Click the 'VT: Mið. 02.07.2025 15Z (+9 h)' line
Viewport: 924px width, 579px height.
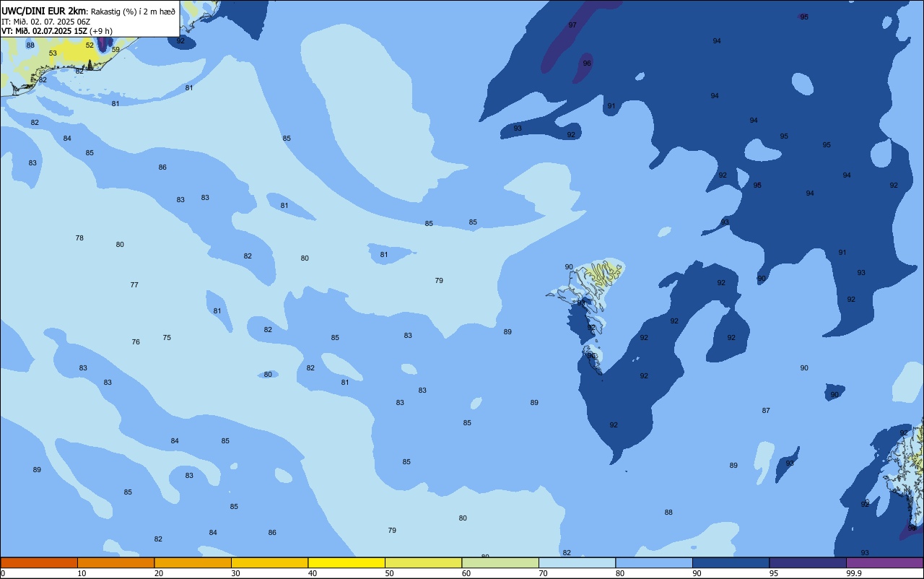pyautogui.click(x=57, y=31)
